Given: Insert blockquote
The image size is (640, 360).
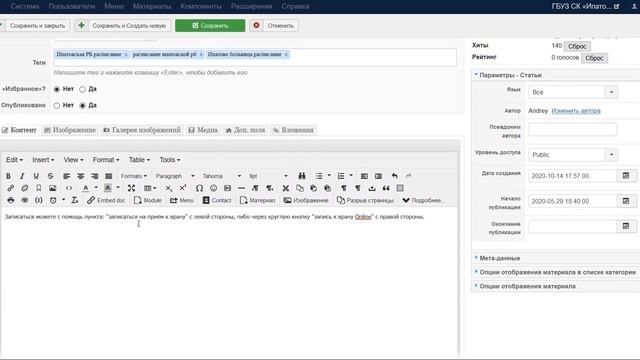Looking at the screenshot, I should click(386, 188).
